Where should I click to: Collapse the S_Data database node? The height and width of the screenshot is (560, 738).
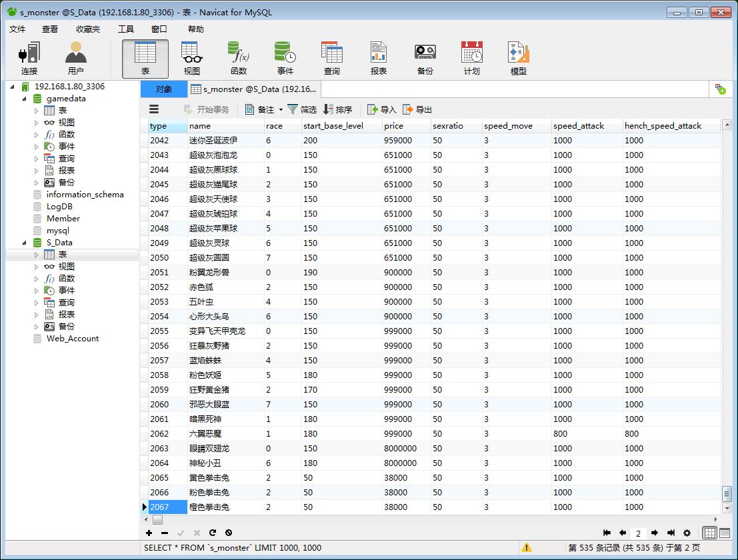coord(24,243)
